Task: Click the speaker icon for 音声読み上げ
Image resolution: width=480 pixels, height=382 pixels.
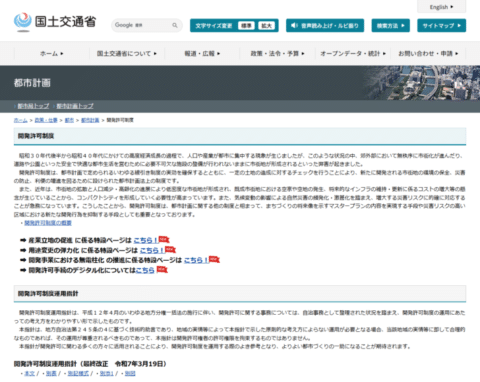Action: pos(294,25)
